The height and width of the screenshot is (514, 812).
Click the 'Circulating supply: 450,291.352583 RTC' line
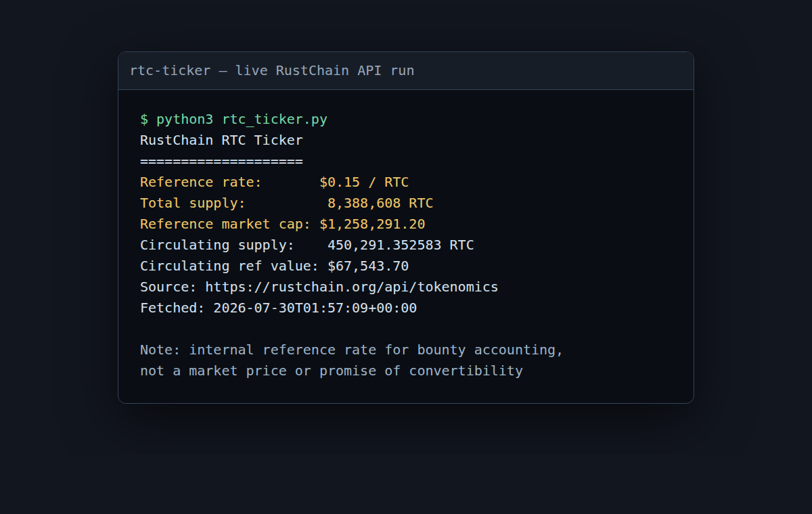[307, 246]
